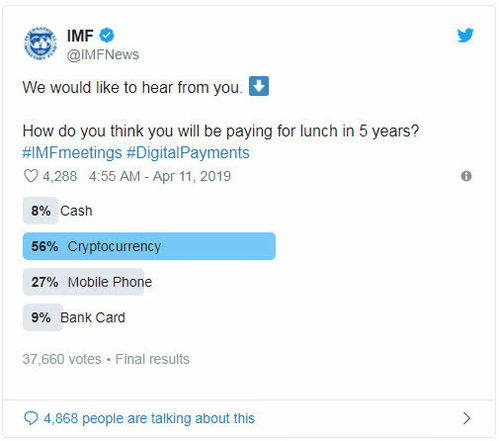Image resolution: width=499 pixels, height=441 pixels.
Task: Click the Twitter bird logo
Action: tap(465, 36)
